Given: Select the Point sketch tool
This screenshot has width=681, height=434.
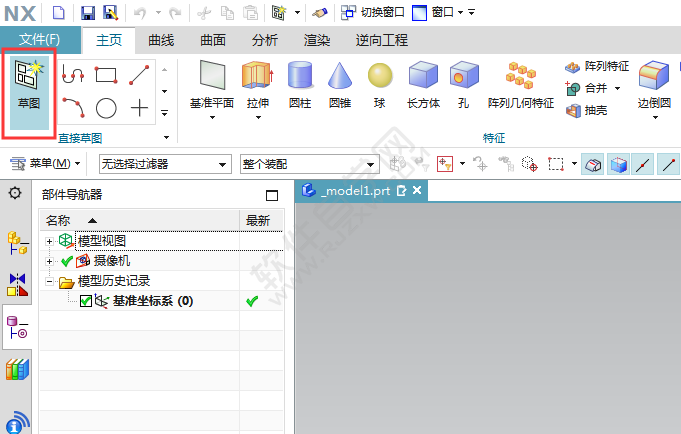Looking at the screenshot, I should point(139,108).
